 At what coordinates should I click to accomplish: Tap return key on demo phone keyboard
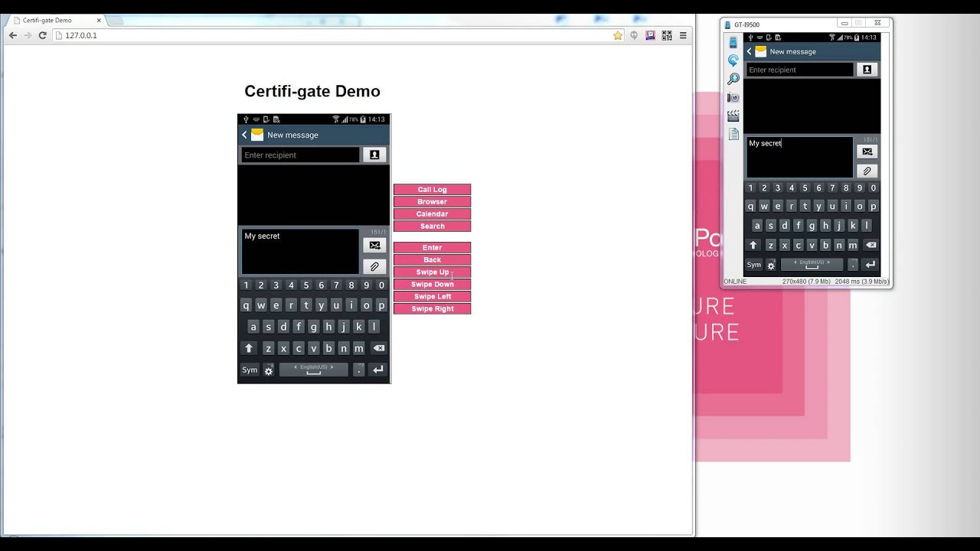377,370
